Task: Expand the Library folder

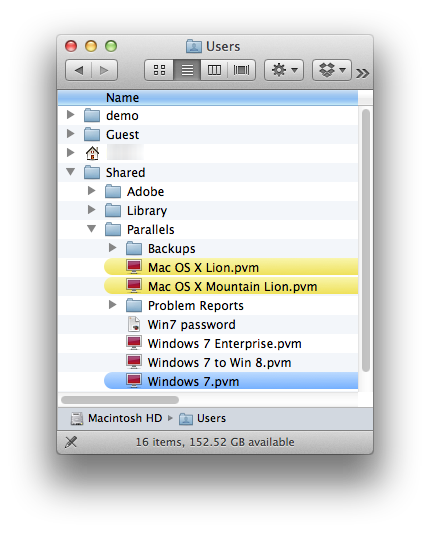Action: coord(91,210)
